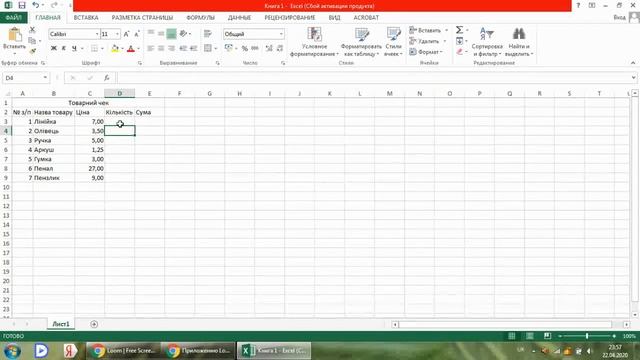
Task: Toggle Bold (Ж) formatting
Action: point(53,48)
